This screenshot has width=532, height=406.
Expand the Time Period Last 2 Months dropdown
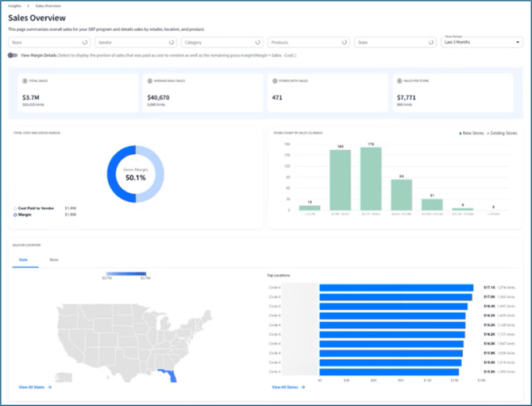(x=481, y=43)
